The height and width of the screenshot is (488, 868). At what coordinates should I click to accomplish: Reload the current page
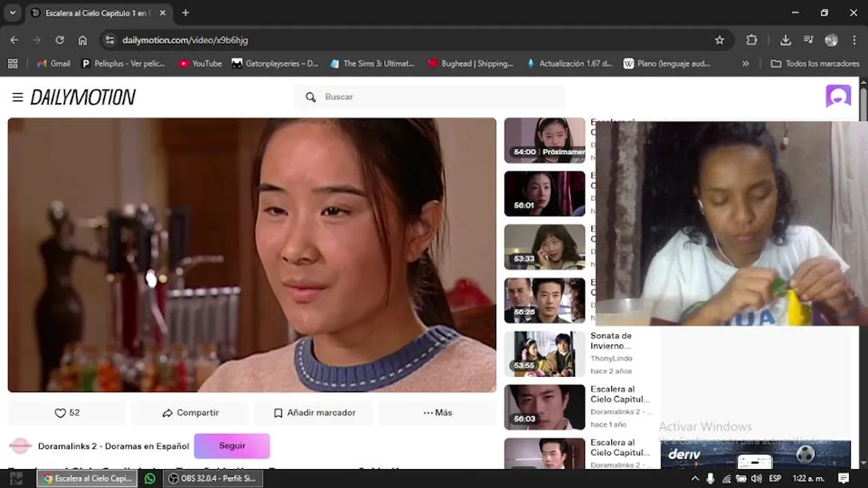click(60, 40)
